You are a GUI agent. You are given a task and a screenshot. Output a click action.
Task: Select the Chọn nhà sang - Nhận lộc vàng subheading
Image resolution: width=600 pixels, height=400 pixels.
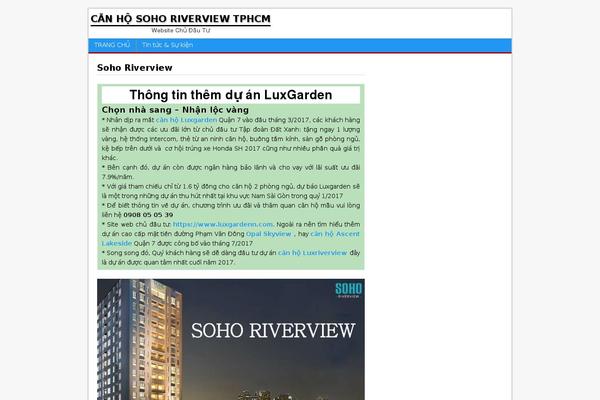tap(175, 110)
